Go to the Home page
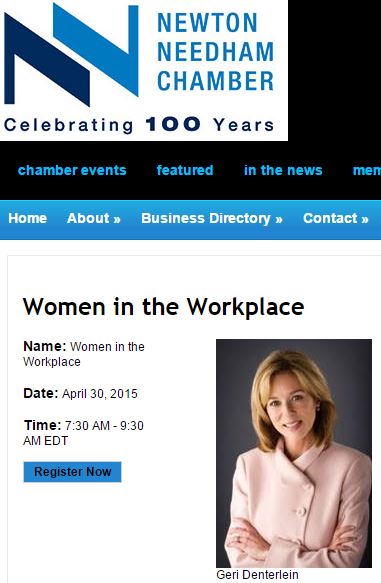The height and width of the screenshot is (583, 381). 28,218
